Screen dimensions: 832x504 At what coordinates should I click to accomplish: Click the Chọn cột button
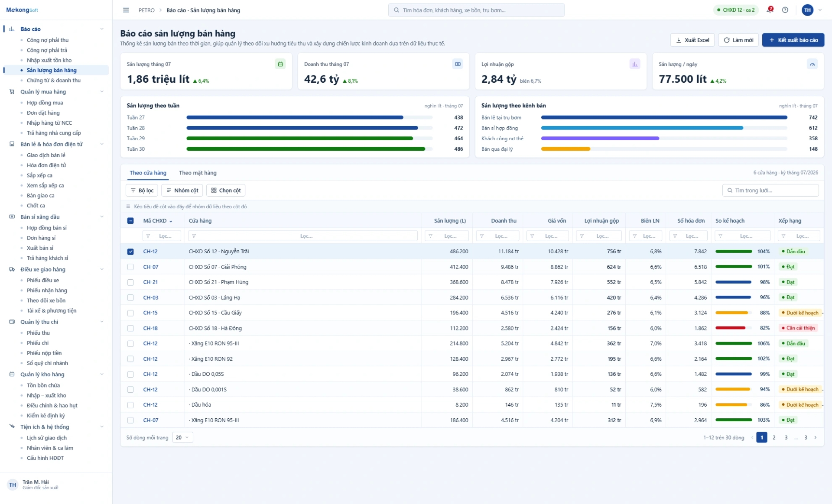(x=226, y=191)
